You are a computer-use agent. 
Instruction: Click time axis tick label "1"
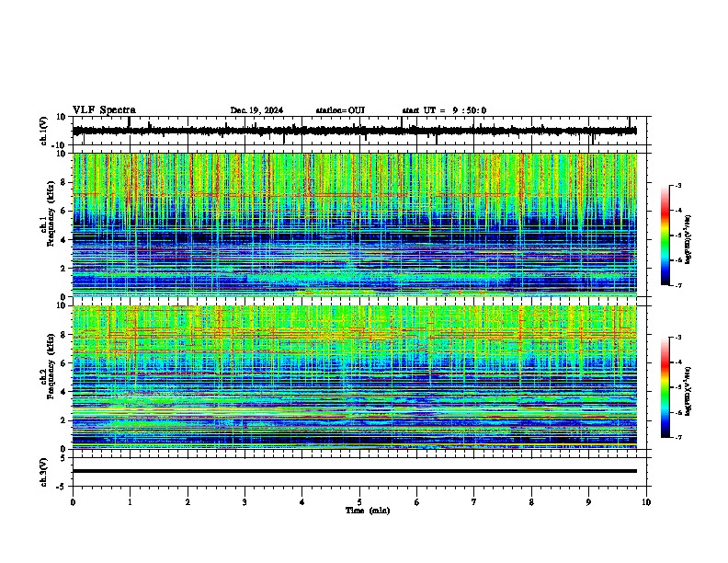coord(130,502)
